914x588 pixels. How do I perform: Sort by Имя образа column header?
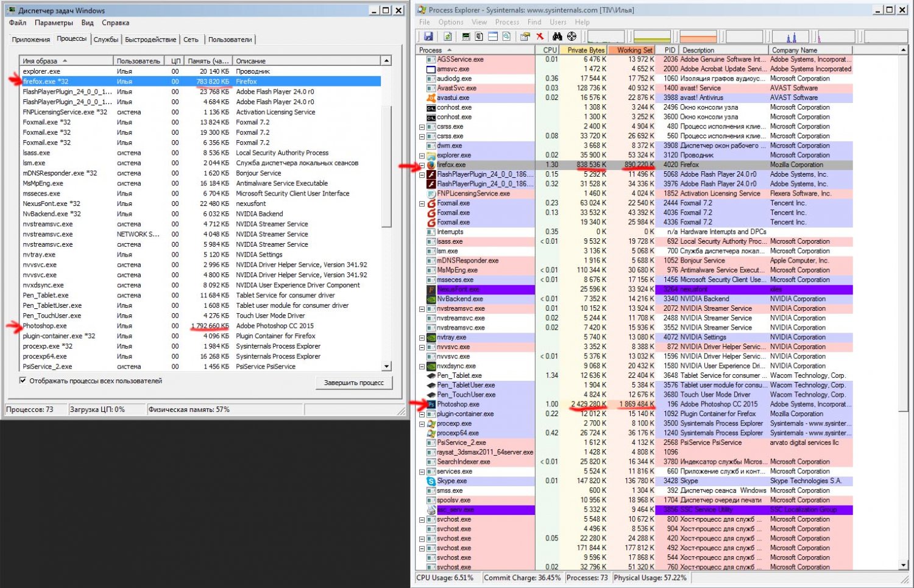click(x=66, y=61)
